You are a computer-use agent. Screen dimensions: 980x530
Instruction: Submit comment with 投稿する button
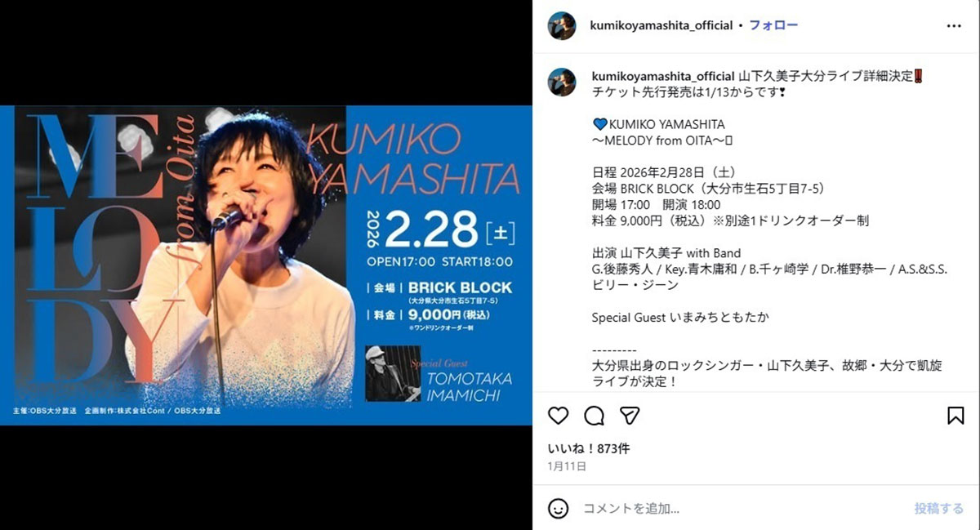[x=938, y=509]
